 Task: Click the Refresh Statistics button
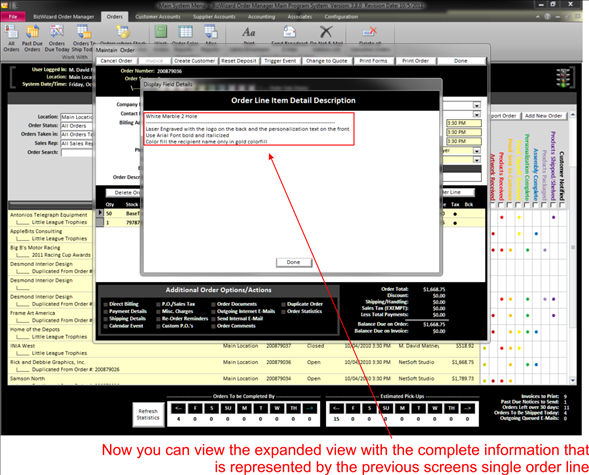click(148, 415)
